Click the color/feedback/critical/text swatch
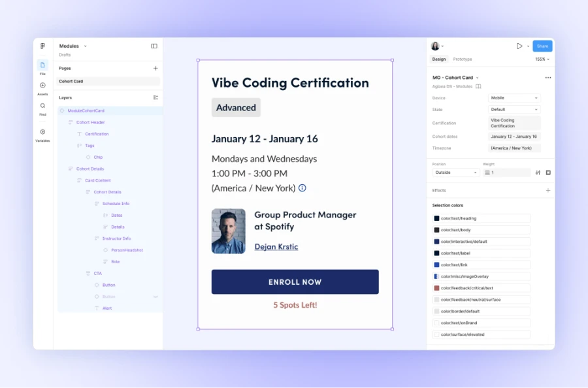 coord(436,288)
